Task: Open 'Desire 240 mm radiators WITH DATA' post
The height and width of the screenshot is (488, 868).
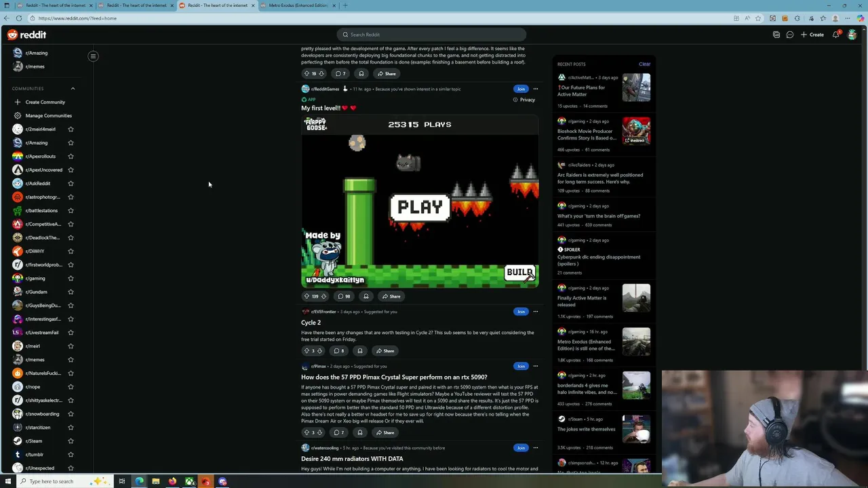Action: (x=352, y=459)
